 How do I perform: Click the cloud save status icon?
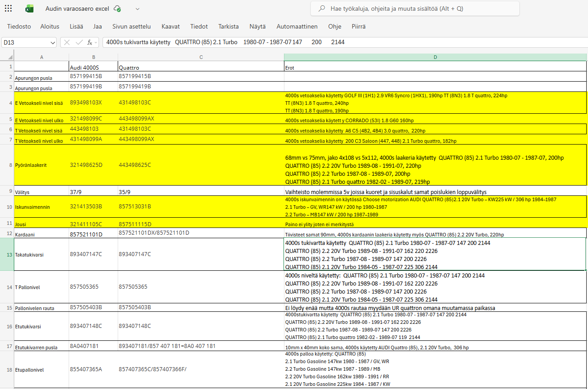[x=117, y=8]
